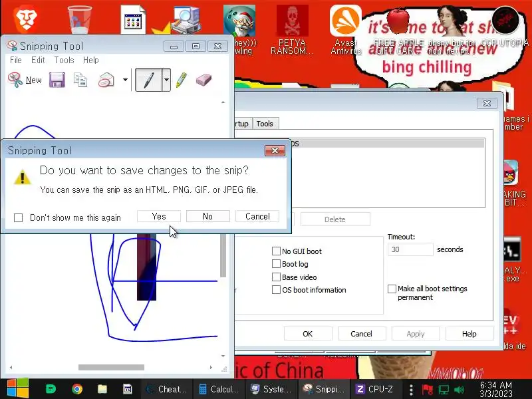Open the File menu in Snipping Tool
Image resolution: width=532 pixels, height=399 pixels.
click(15, 60)
